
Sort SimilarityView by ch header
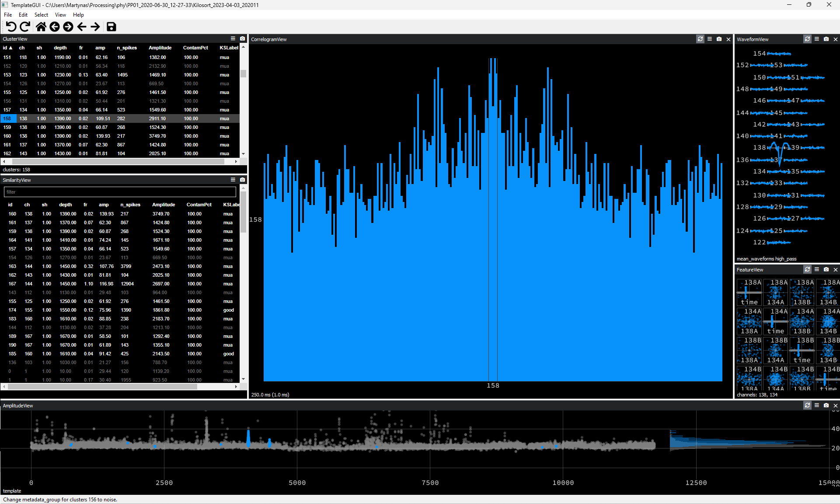click(27, 205)
